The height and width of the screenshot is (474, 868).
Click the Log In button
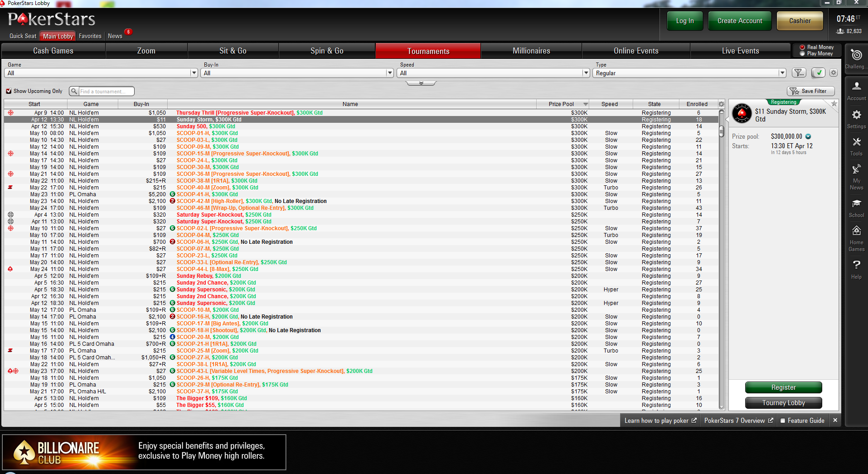tap(685, 21)
